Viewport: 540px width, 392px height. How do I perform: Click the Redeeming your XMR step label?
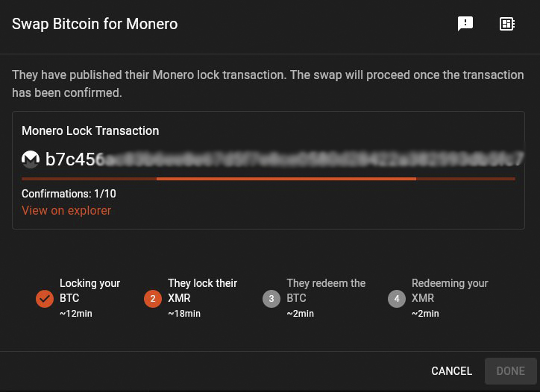pyautogui.click(x=450, y=291)
